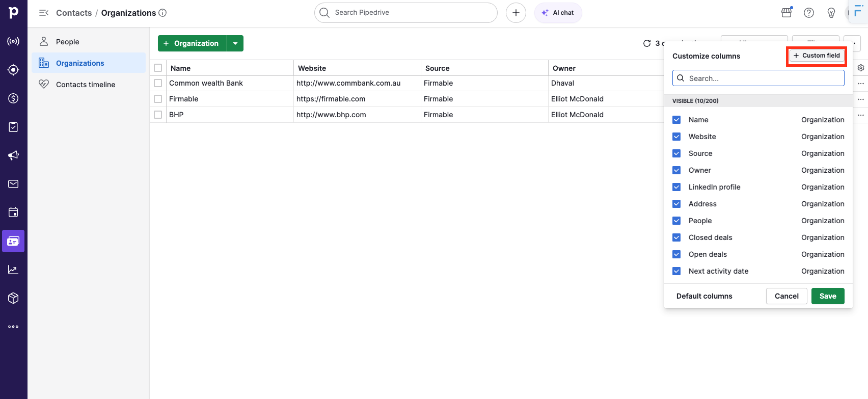This screenshot has height=399, width=868.
Task: Save the column customization
Action: coord(828,296)
